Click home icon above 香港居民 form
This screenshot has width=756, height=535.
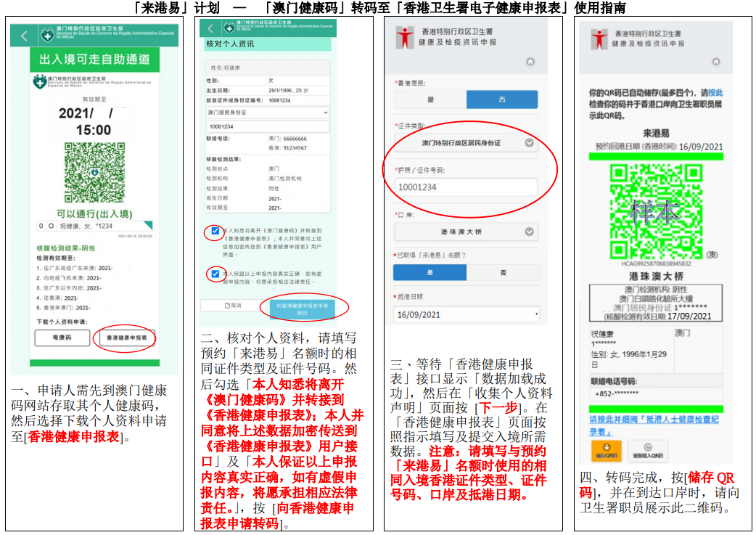click(530, 62)
